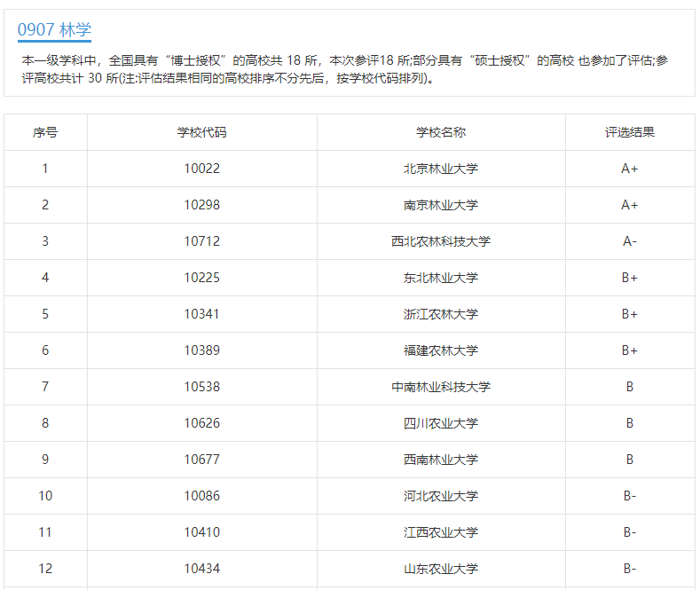The height and width of the screenshot is (590, 700).
Task: Click school name 中南林业科技大学
Action: coord(441,387)
